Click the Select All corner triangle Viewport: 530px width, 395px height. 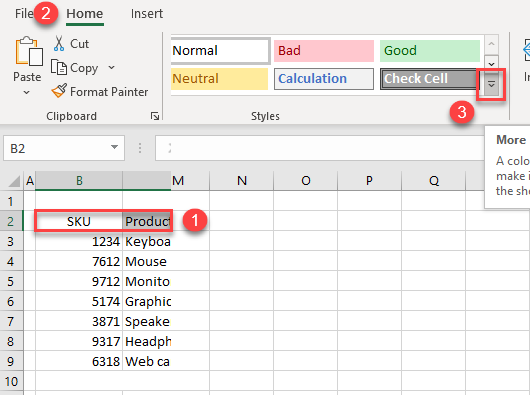(14, 181)
